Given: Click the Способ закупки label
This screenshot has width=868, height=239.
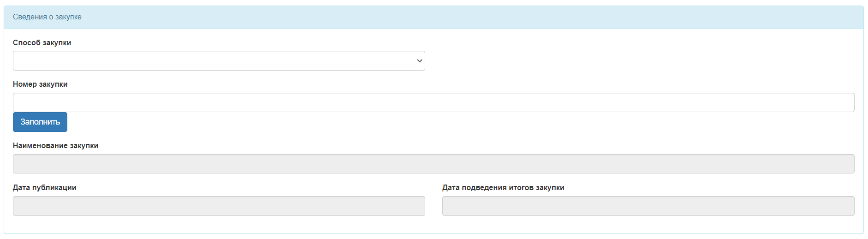Looking at the screenshot, I should click(x=42, y=42).
